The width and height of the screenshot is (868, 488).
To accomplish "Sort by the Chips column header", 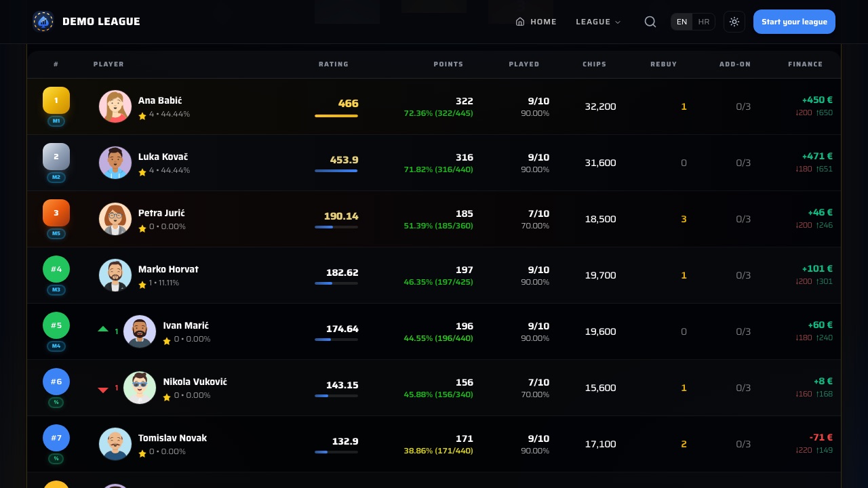I will click(x=595, y=64).
